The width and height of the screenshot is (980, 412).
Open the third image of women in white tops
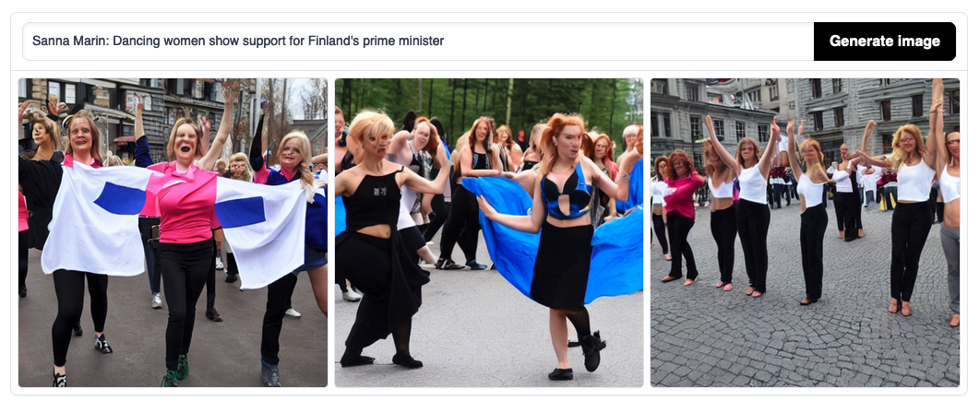pos(805,232)
